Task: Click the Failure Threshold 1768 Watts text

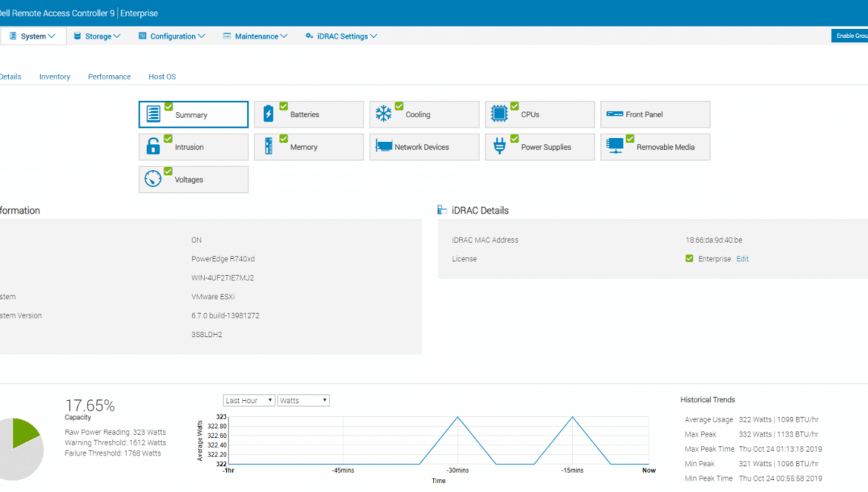Action: (113, 453)
